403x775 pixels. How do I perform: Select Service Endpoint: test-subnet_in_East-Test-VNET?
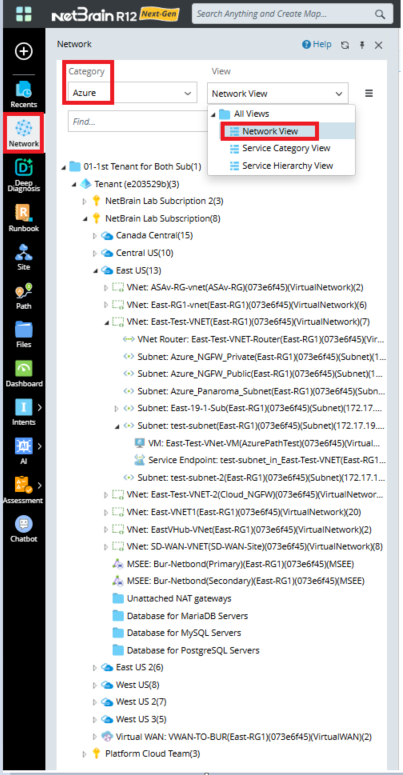pos(260,460)
